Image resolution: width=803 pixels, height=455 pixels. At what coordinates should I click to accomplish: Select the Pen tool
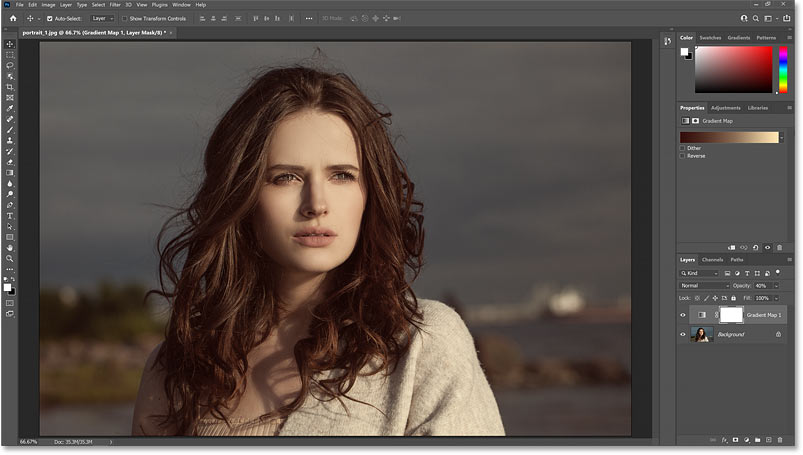(x=10, y=205)
